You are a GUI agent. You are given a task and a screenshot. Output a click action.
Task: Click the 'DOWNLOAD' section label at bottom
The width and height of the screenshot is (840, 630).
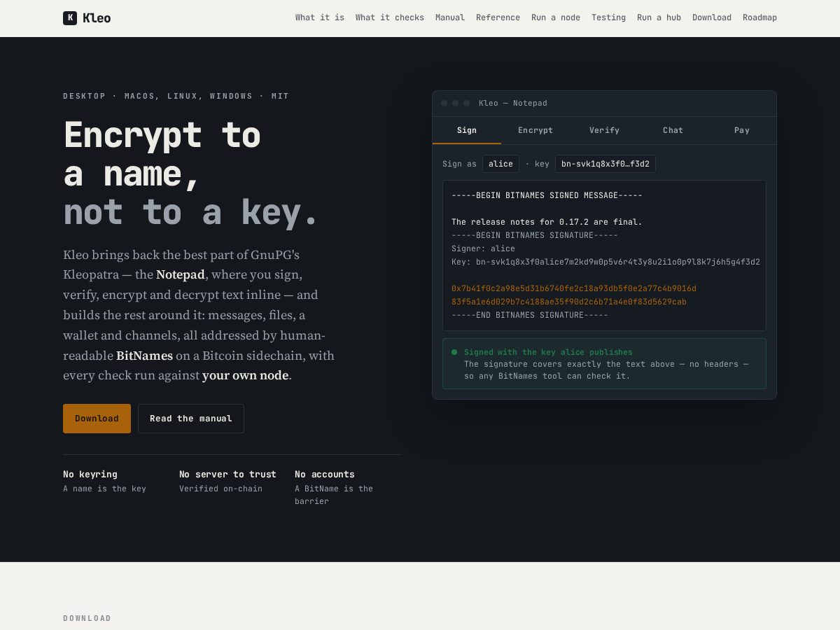tap(87, 618)
